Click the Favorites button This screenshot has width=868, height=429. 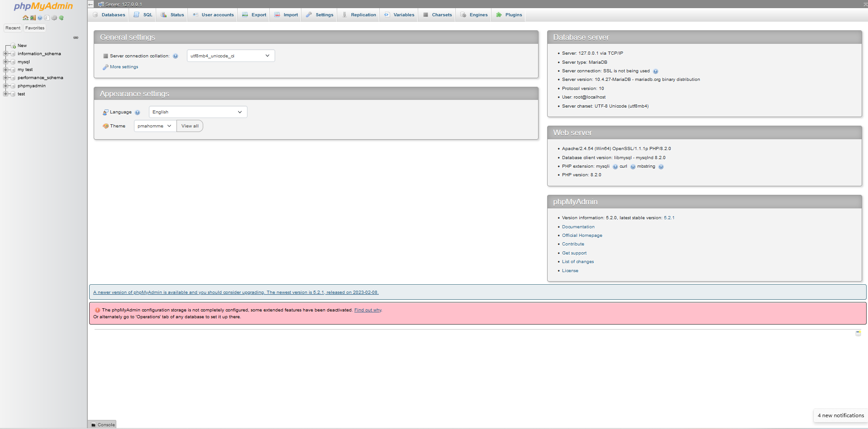pos(35,28)
